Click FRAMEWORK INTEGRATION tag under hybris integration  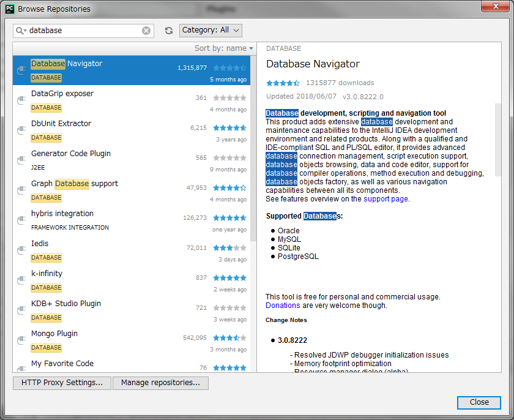(x=70, y=228)
